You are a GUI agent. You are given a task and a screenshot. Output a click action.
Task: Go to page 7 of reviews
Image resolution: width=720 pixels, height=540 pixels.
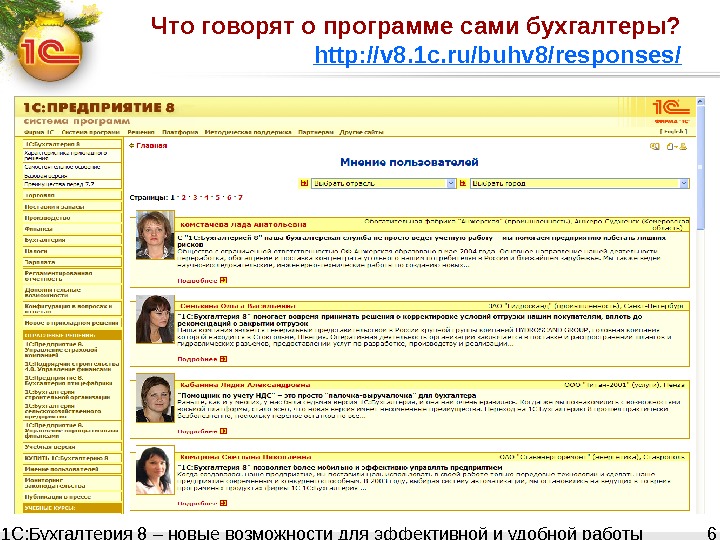pos(240,197)
